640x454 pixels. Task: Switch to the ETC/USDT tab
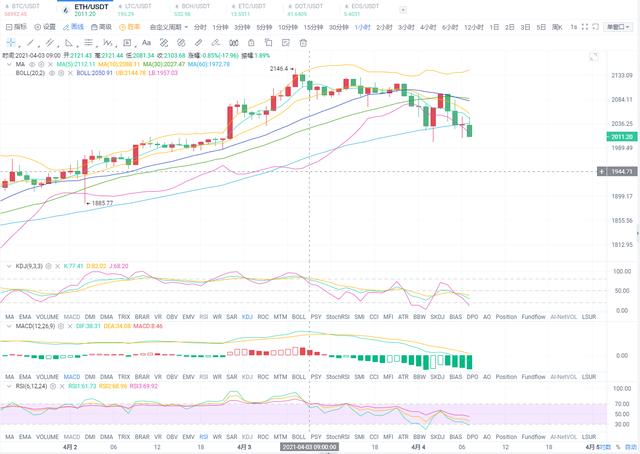248,10
